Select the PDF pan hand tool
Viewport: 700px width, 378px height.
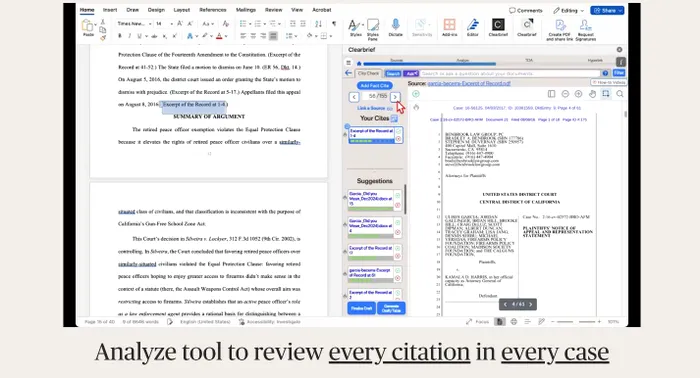pos(592,94)
